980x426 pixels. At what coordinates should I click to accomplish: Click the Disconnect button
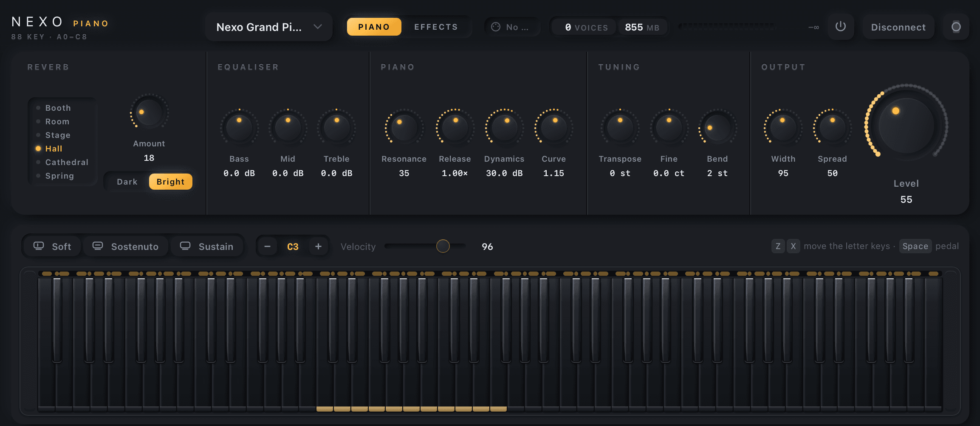[898, 27]
